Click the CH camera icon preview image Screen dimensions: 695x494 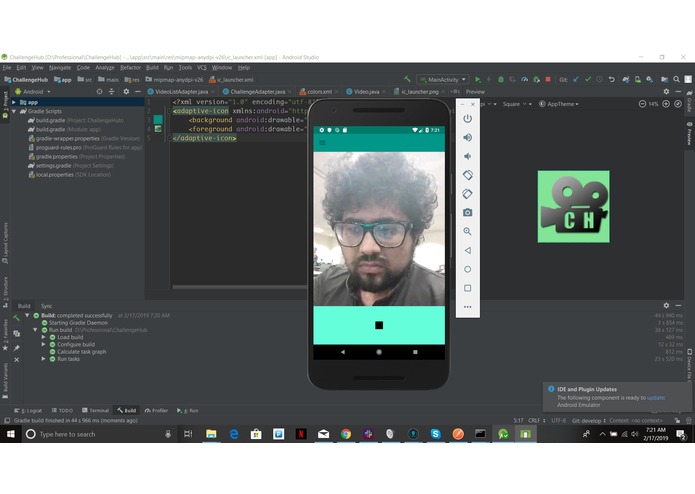click(574, 206)
